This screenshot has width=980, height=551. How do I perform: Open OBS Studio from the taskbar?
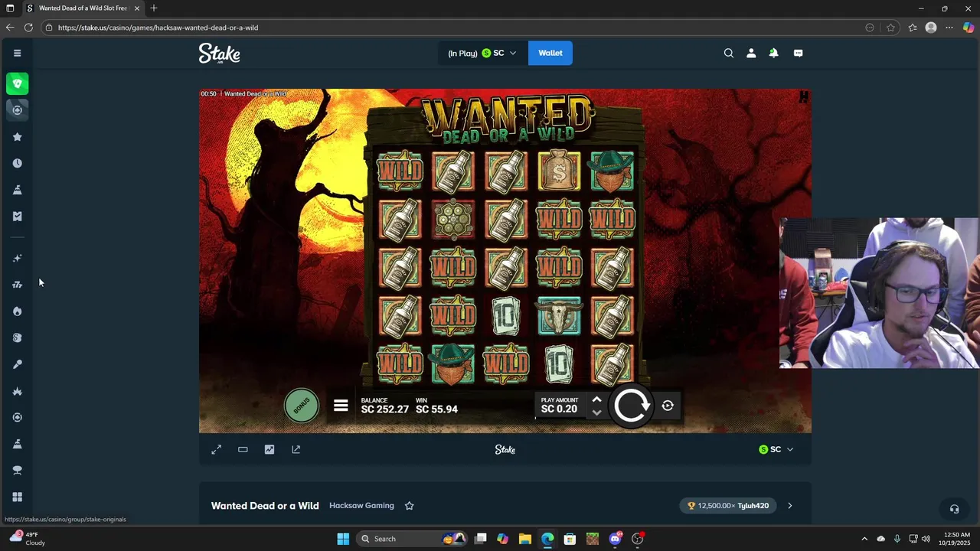pos(637,539)
